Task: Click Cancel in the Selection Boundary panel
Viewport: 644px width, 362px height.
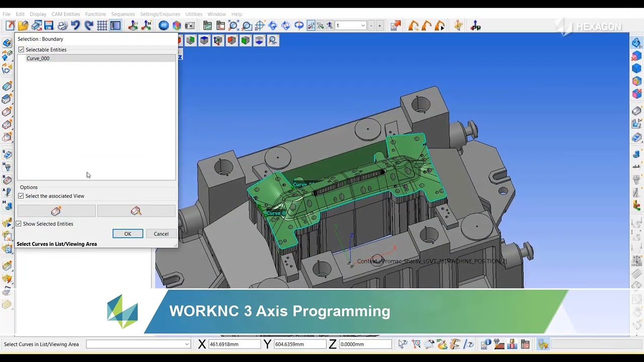Action: pyautogui.click(x=161, y=234)
